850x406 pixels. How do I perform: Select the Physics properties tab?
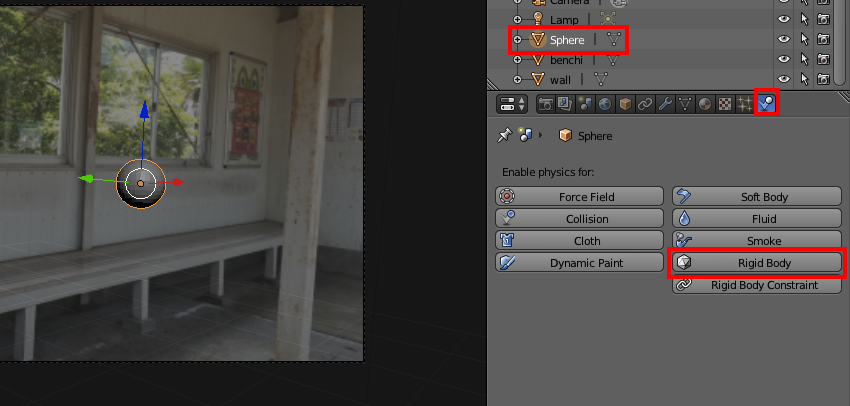click(x=767, y=103)
